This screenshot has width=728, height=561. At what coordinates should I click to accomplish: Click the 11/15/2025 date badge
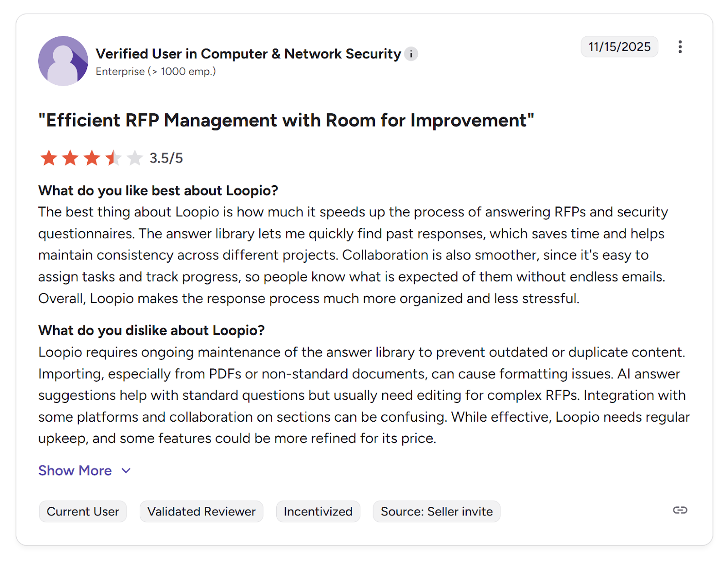pos(619,47)
